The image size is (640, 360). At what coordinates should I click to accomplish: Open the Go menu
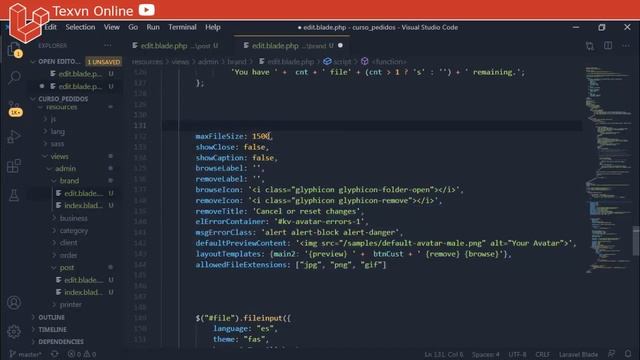coord(133,27)
